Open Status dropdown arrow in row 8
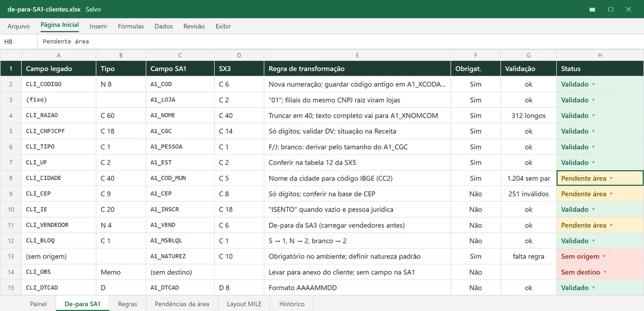Image resolution: width=644 pixels, height=311 pixels. click(611, 178)
